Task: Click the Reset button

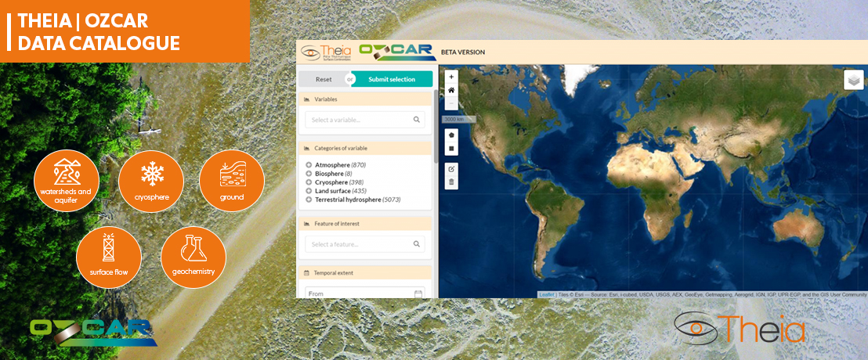Action: click(324, 79)
